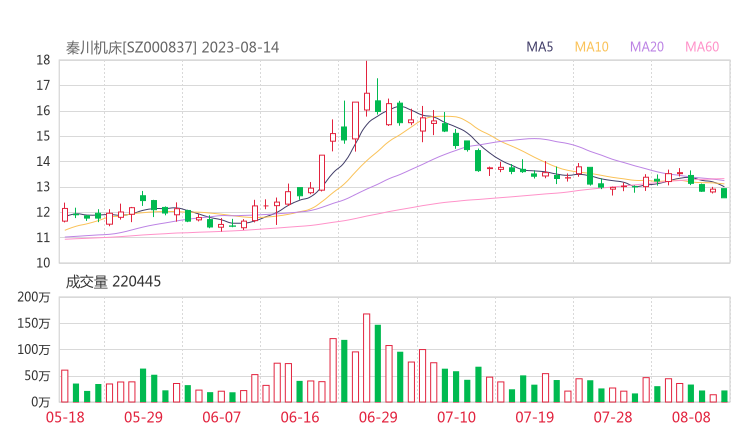Click the price axis value 13
Image resolution: width=740 pixels, height=440 pixels.
[43, 187]
